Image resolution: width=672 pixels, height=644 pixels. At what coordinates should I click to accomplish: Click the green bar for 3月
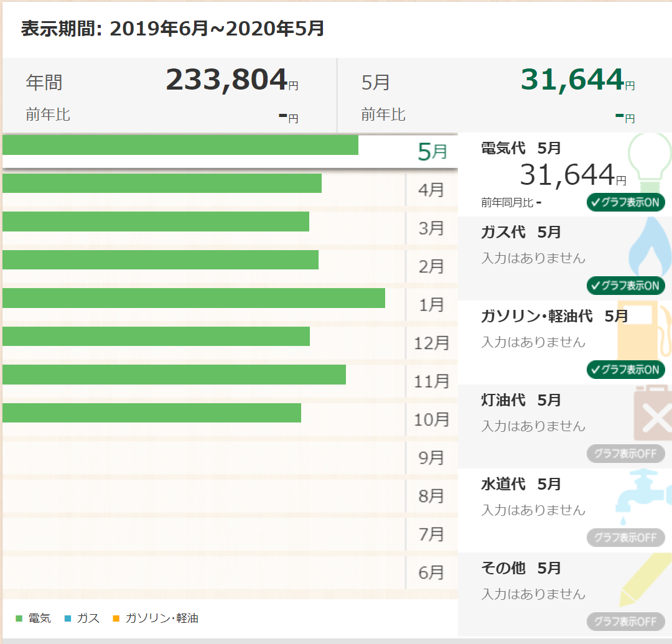tap(156, 222)
